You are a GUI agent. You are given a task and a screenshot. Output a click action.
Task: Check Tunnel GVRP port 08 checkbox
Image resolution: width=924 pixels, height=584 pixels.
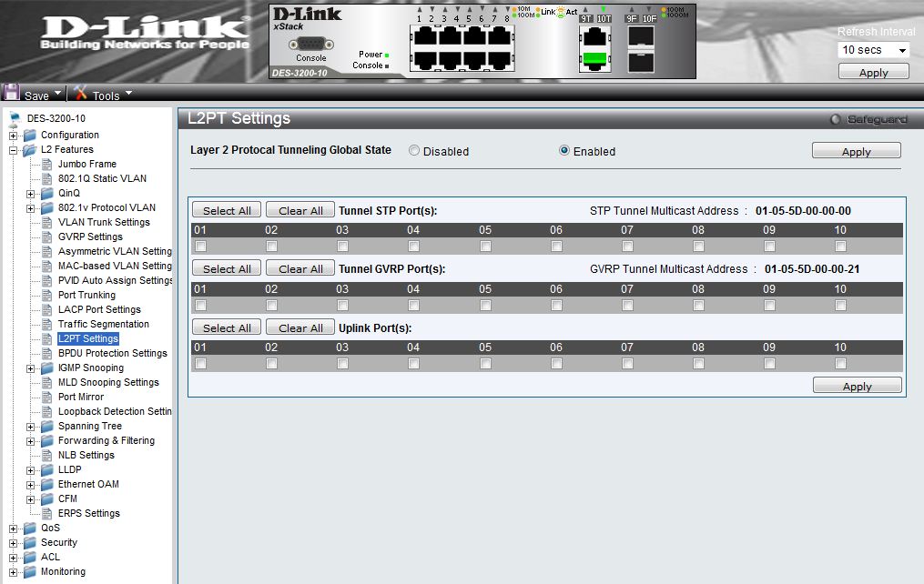point(699,305)
